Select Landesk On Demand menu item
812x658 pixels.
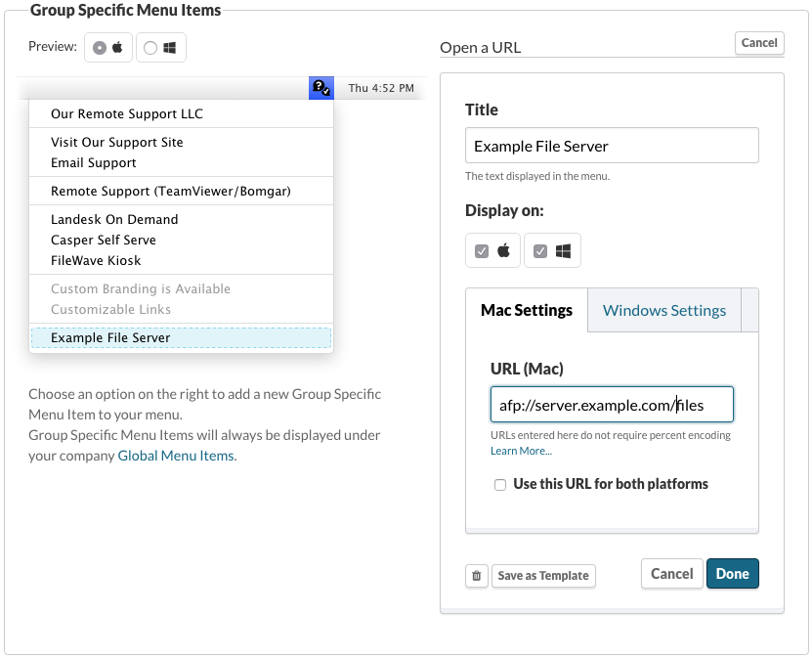click(x=181, y=219)
